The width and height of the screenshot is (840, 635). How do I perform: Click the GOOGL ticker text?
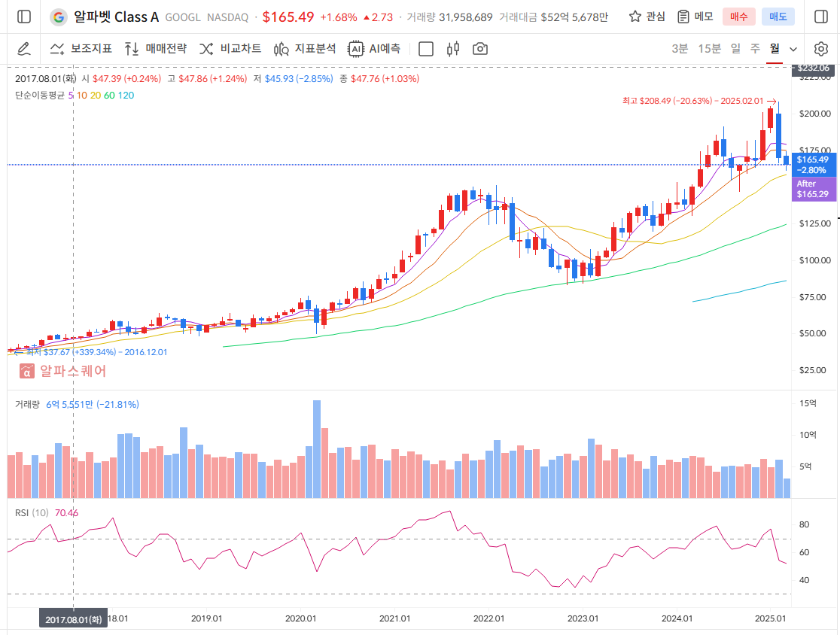183,17
